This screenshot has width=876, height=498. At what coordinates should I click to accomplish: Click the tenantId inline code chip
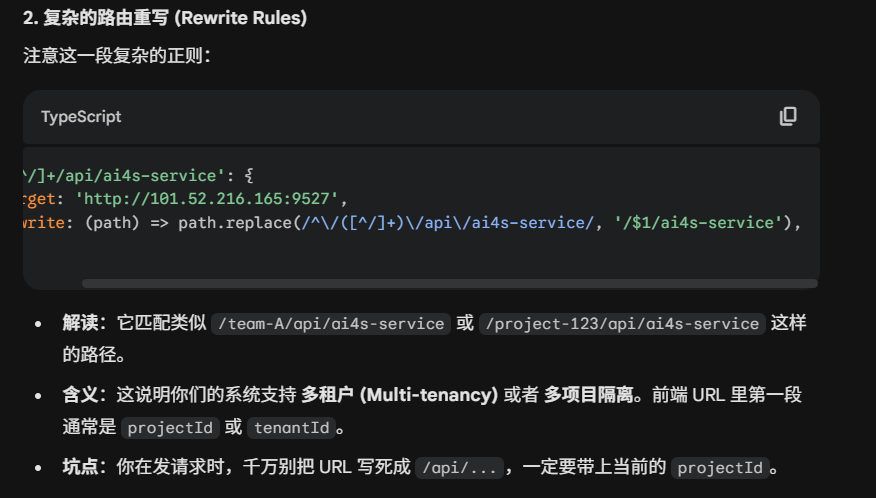(291, 427)
